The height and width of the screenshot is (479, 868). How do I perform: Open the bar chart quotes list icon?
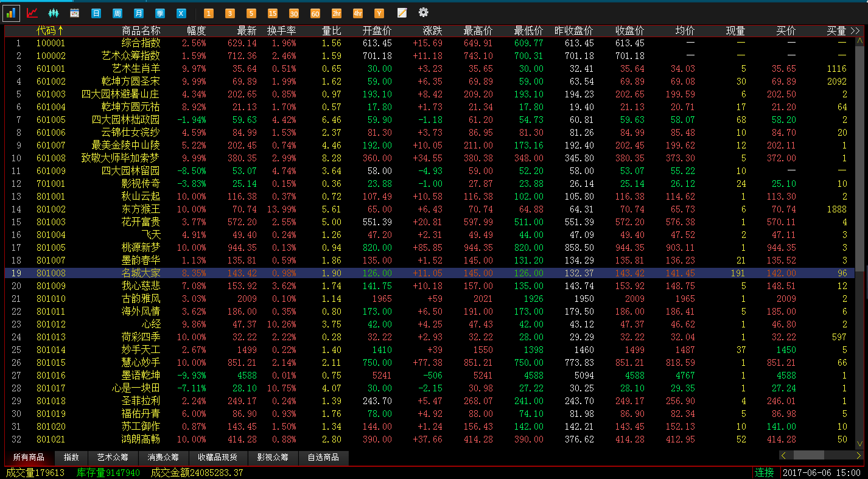pos(12,13)
